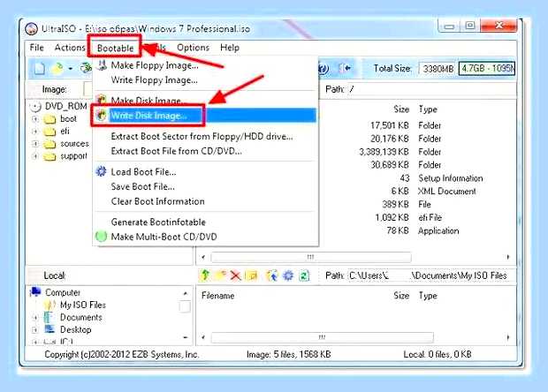Image resolution: width=548 pixels, height=392 pixels.
Task: Click the Make Floppy Image menu icon
Action: pos(102,65)
